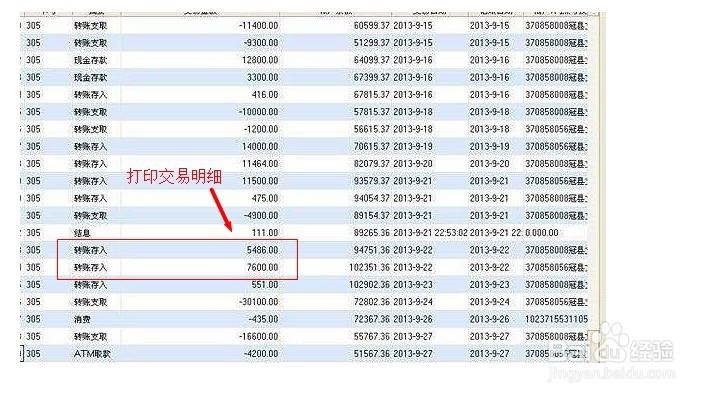The image size is (714, 398).
Task: Select the amount cell -9300.00
Action: coord(260,43)
